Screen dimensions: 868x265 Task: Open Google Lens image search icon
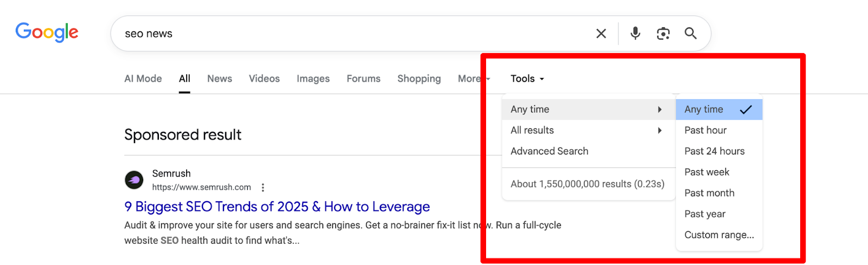[x=663, y=34]
